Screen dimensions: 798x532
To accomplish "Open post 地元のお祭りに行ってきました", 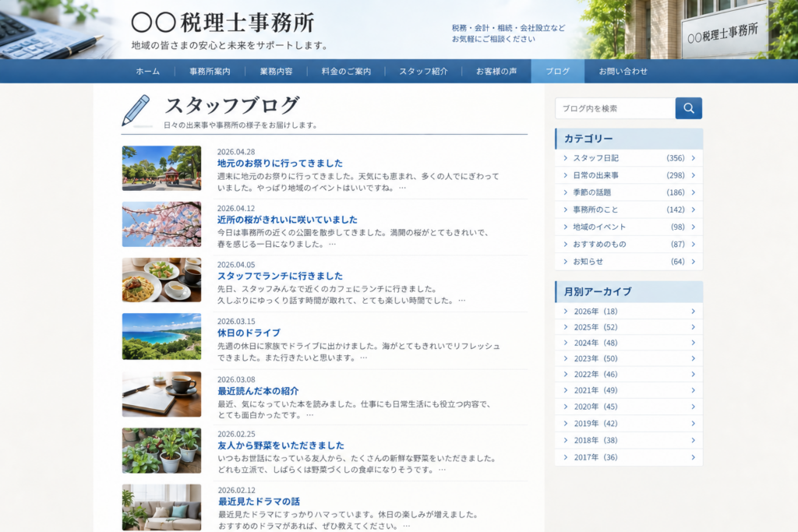I will (280, 164).
